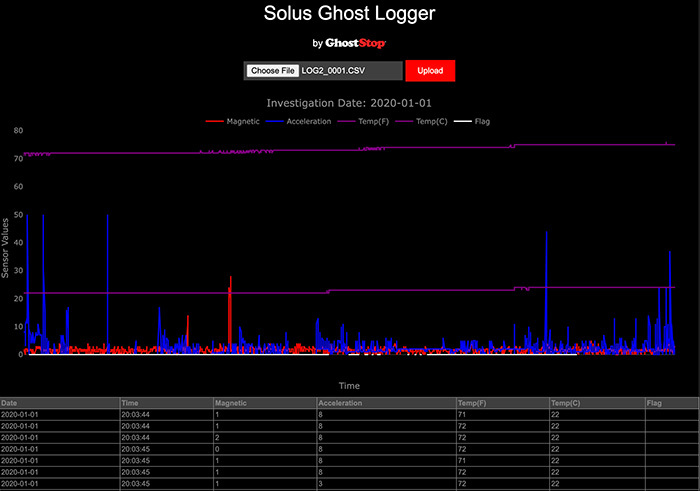700x491 pixels.
Task: Click the Choose File button
Action: click(272, 71)
